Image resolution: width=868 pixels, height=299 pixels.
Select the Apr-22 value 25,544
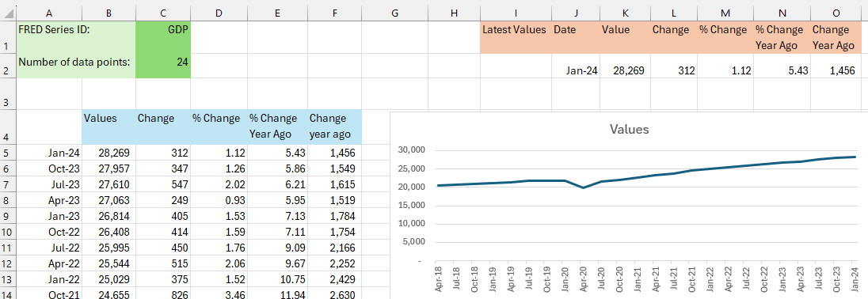[109, 263]
